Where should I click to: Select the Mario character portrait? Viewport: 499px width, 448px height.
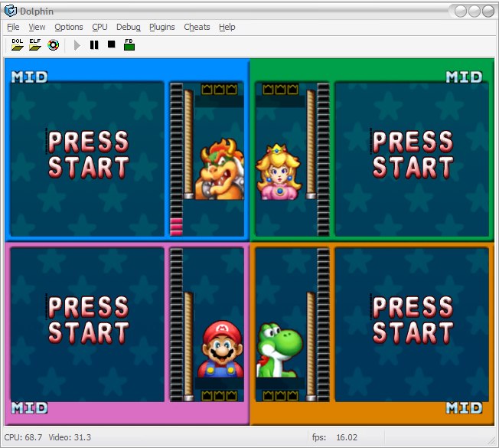221,349
